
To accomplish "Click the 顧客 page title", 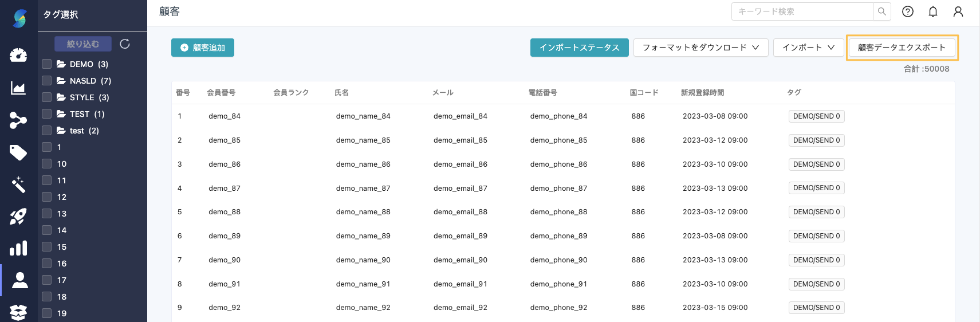I will (170, 11).
